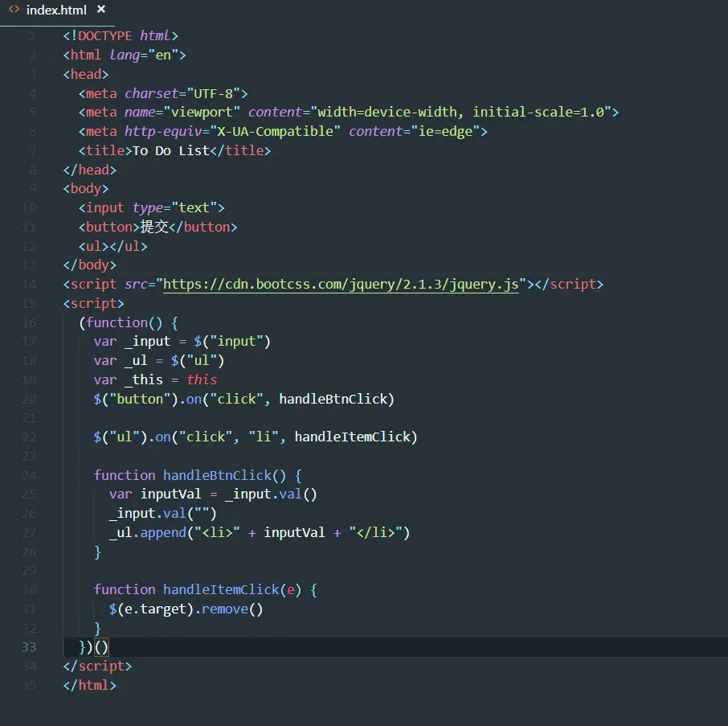The width and height of the screenshot is (728, 726).
Task: Click the button 提交 line
Action: [157, 227]
